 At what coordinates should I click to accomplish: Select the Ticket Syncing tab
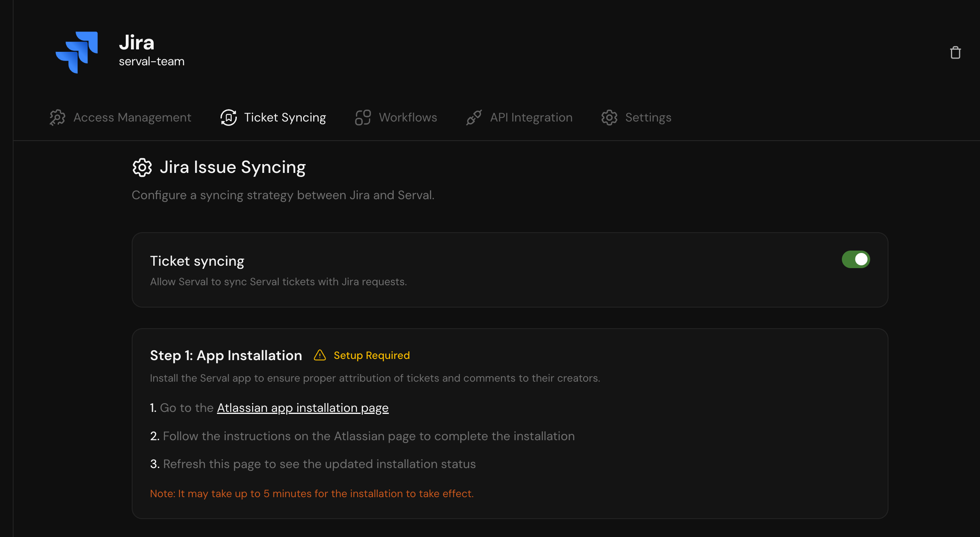click(285, 118)
